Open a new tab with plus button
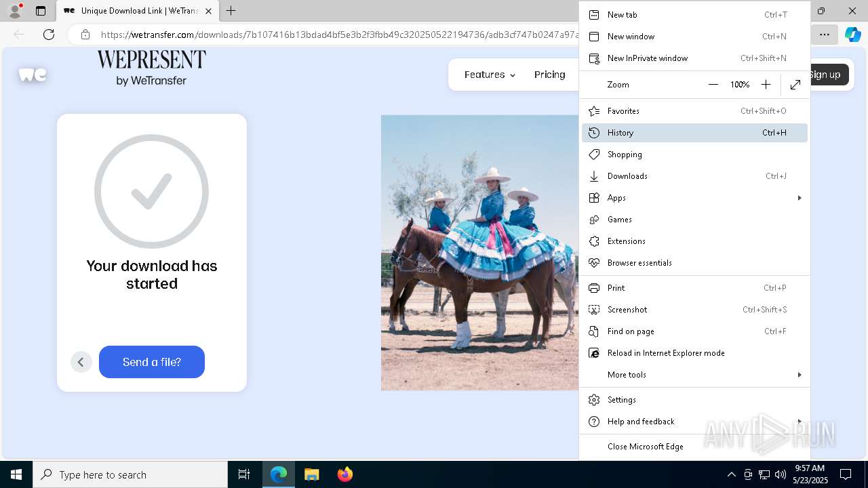The height and width of the screenshot is (488, 868). pyautogui.click(x=231, y=11)
